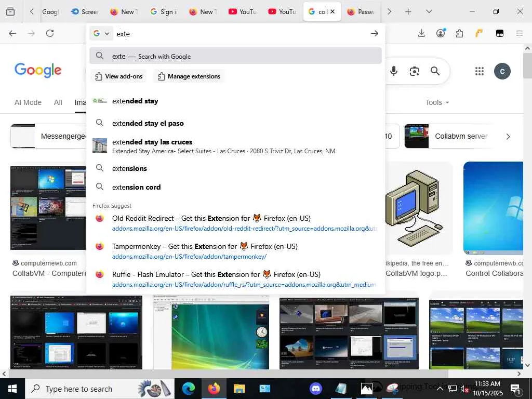Click the Google search magnifier button
Viewport: 532px width, 399px height.
(435, 71)
